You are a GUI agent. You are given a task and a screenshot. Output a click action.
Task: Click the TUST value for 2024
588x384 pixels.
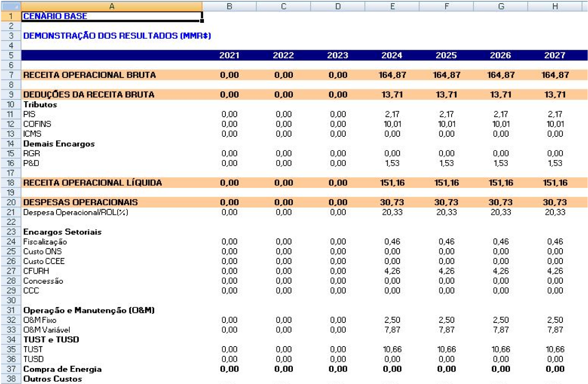[x=392, y=350]
